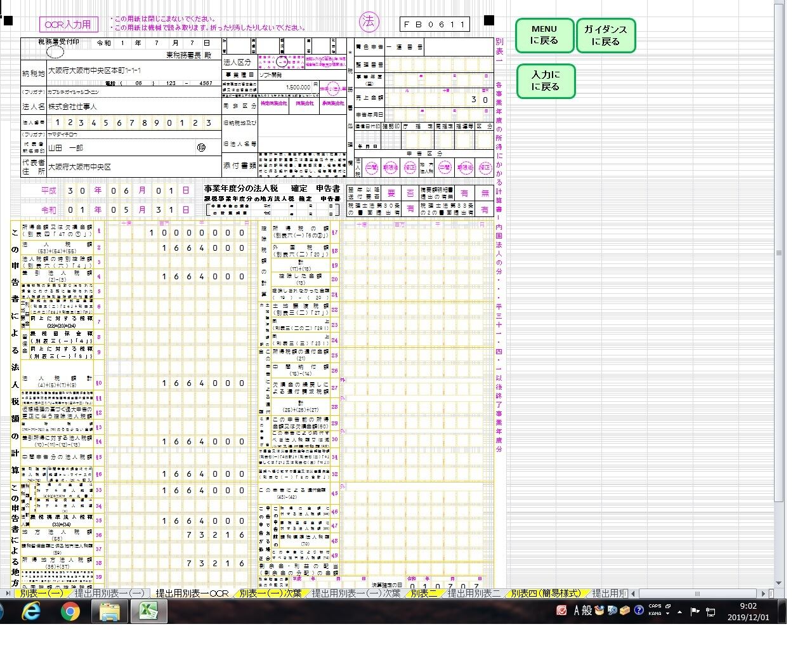Click the red checkmark tray icon

click(x=561, y=611)
